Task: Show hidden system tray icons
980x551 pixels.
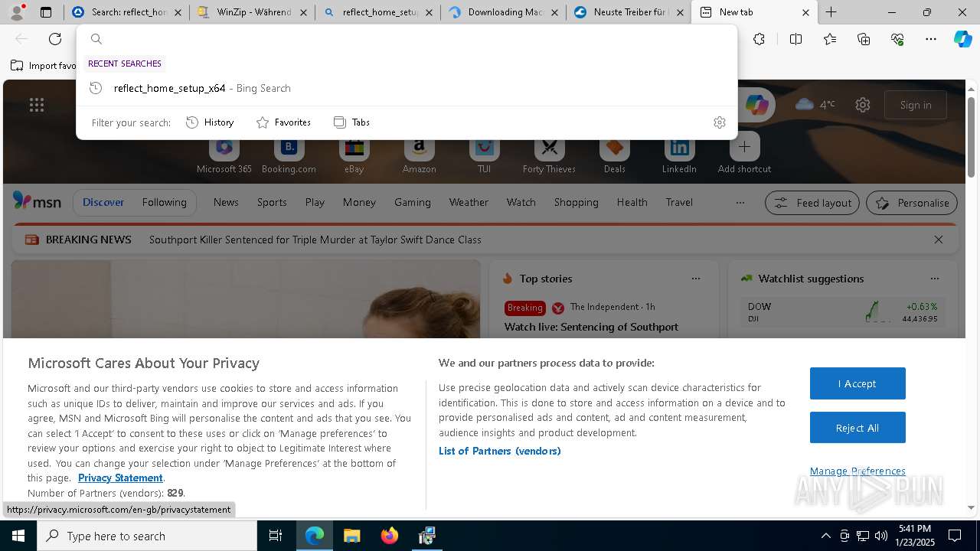Action: click(x=825, y=536)
